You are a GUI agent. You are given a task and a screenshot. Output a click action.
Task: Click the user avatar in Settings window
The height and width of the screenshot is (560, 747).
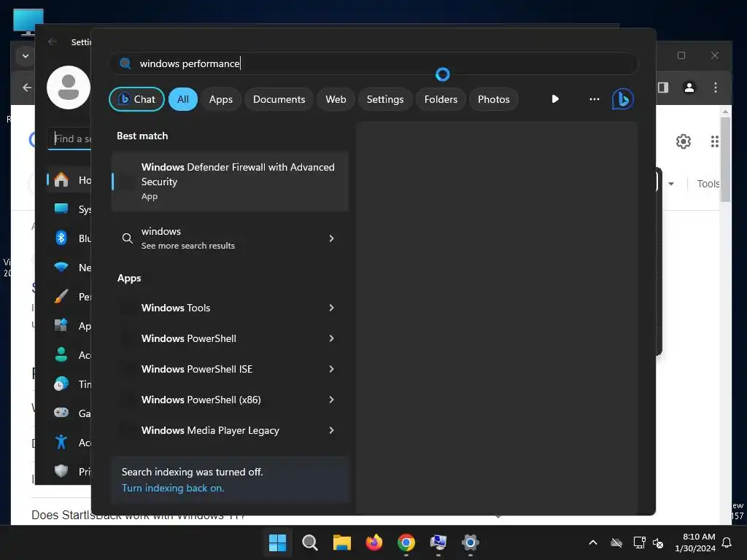[68, 87]
